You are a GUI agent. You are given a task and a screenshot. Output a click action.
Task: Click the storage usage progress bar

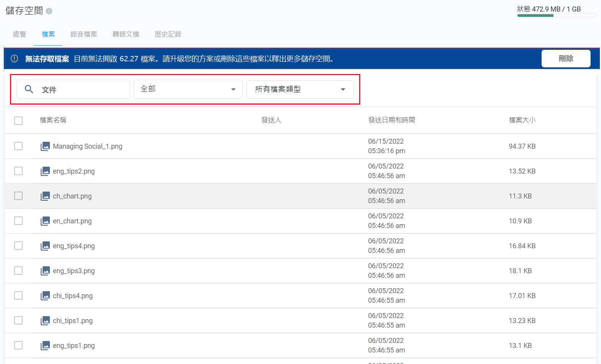[556, 16]
